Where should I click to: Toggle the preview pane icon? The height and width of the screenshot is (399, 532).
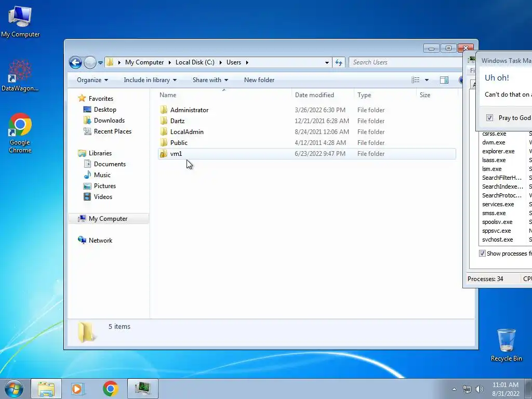click(x=444, y=80)
